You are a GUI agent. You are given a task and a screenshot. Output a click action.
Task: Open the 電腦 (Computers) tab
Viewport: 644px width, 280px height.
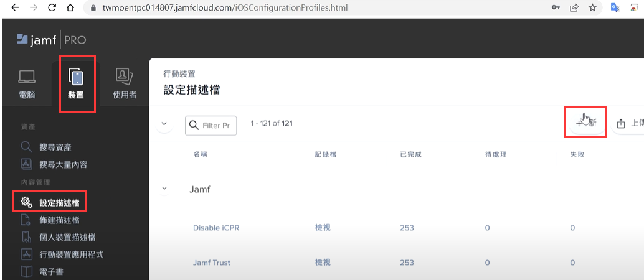pyautogui.click(x=27, y=85)
